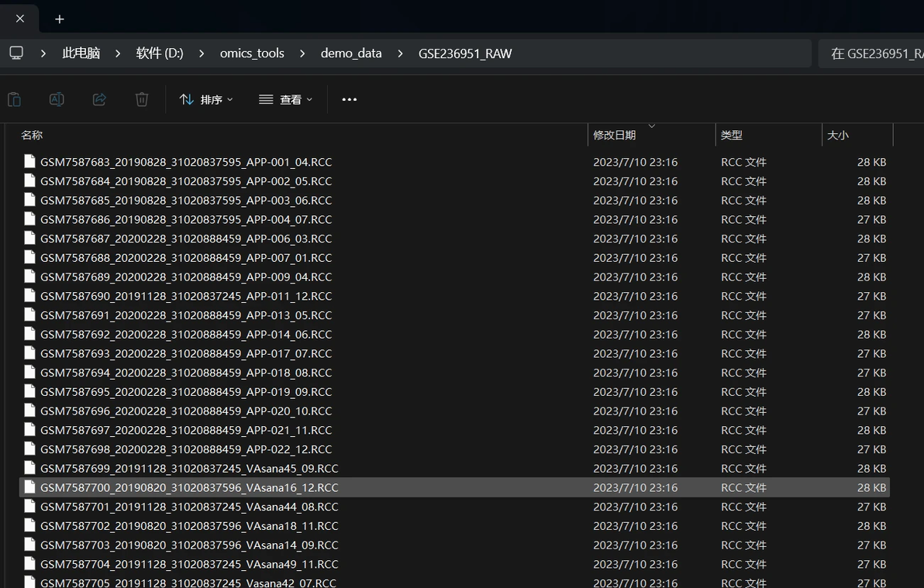The height and width of the screenshot is (588, 924).
Task: Sort by 名称 column header
Action: pos(32,135)
